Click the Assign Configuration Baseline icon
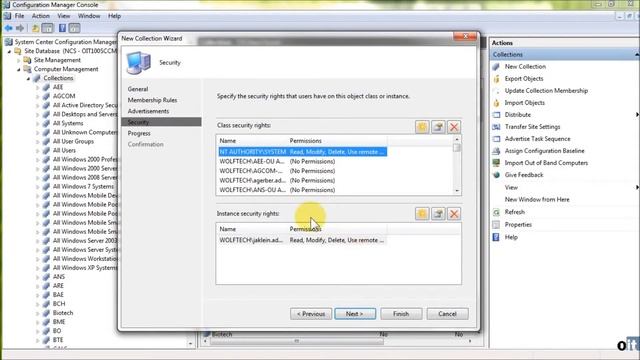 (496, 151)
